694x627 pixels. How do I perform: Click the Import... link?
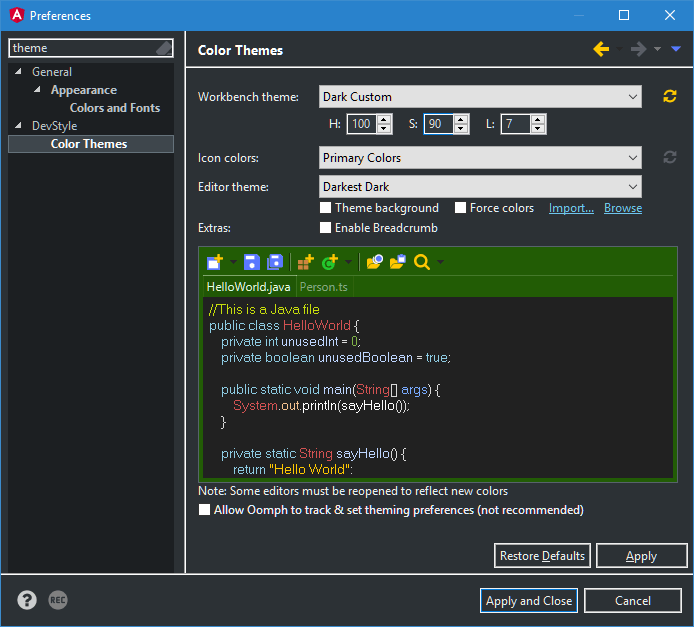click(571, 208)
